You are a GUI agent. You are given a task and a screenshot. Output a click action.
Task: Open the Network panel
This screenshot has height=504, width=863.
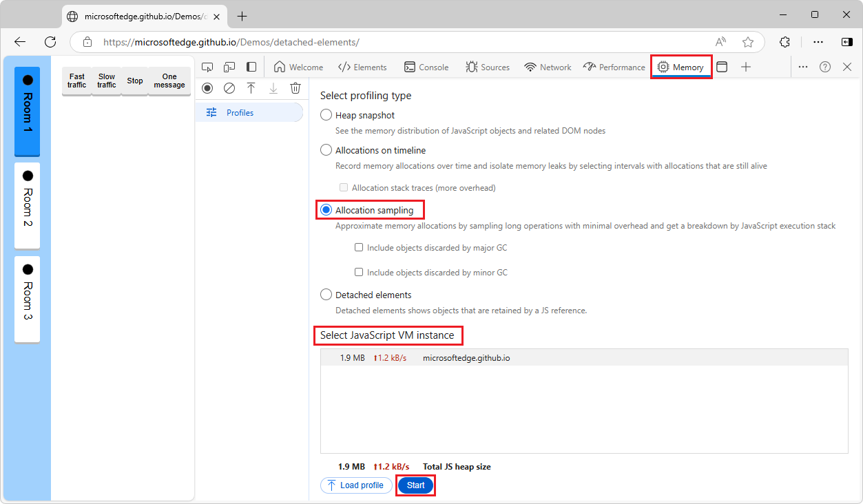coord(548,67)
